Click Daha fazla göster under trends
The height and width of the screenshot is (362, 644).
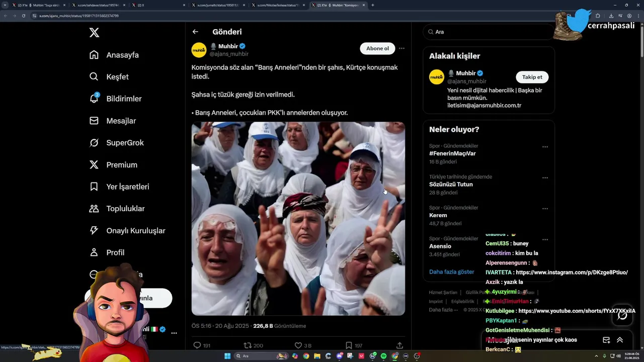click(x=451, y=271)
